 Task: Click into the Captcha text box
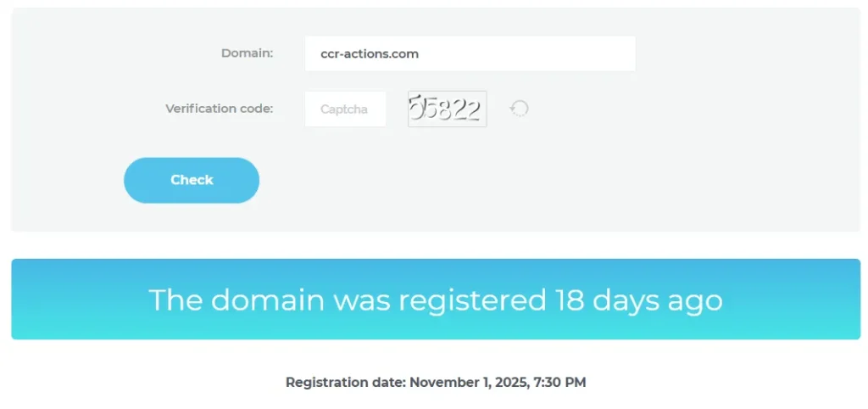[x=345, y=109]
